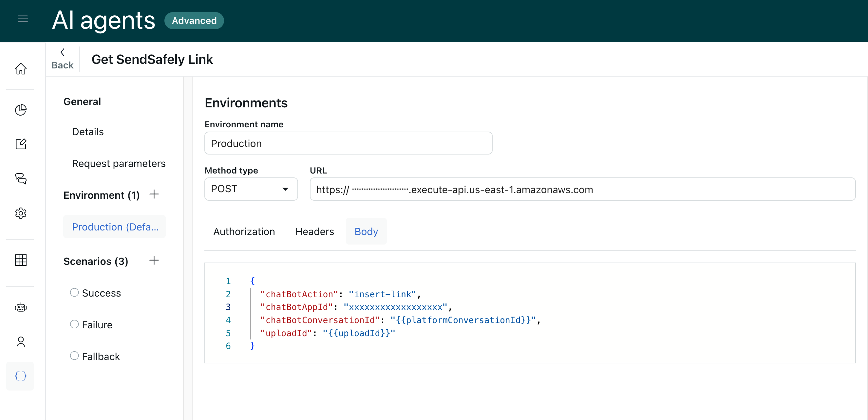868x420 pixels.
Task: Switch to the Authorization tab
Action: tap(244, 231)
